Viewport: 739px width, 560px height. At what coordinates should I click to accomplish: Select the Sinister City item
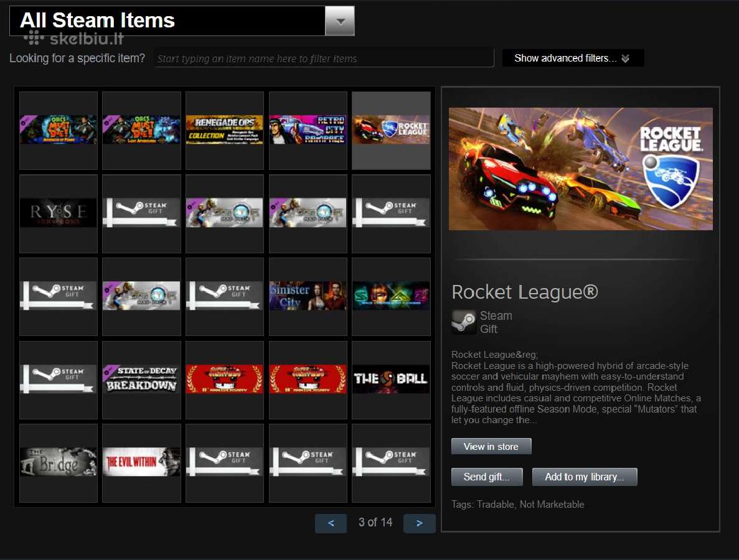click(308, 296)
